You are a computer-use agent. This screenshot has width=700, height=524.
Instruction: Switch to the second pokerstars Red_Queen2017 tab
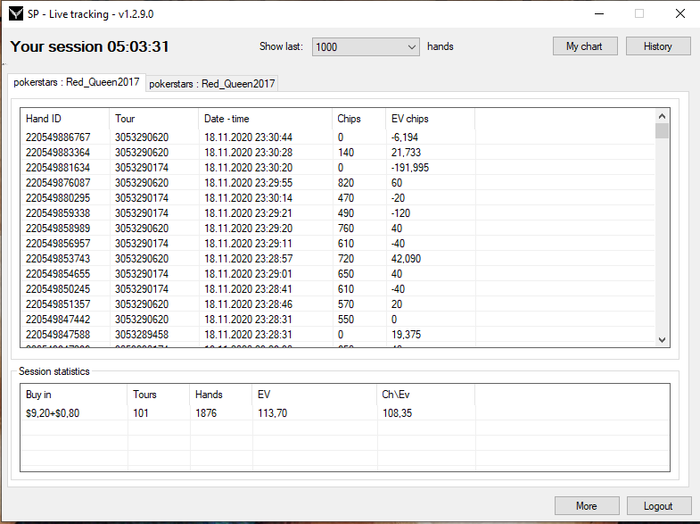click(212, 83)
